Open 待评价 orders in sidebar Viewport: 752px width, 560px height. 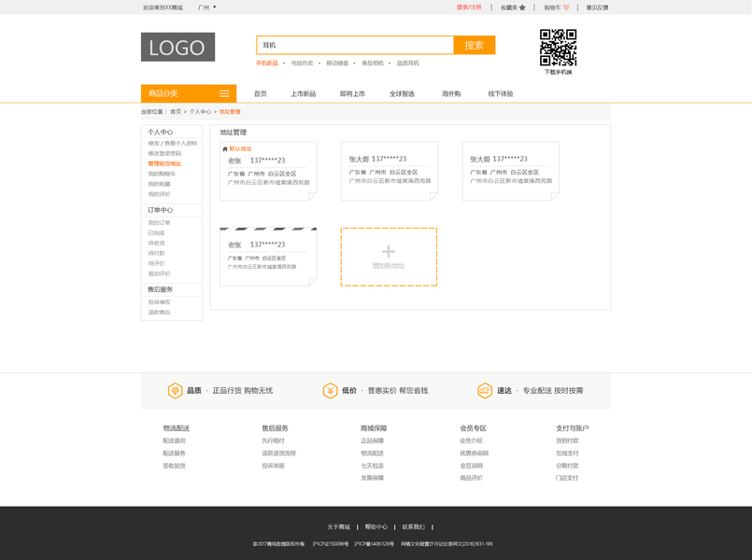pos(156,263)
